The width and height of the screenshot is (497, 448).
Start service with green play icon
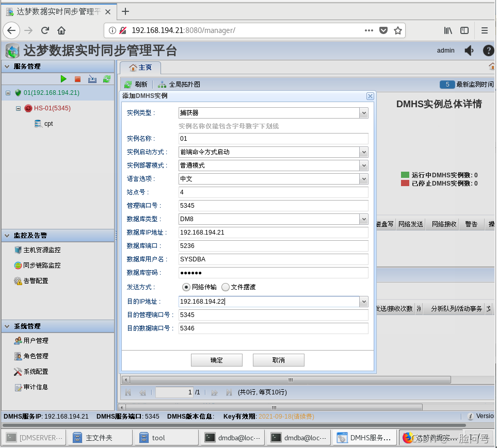click(63, 79)
